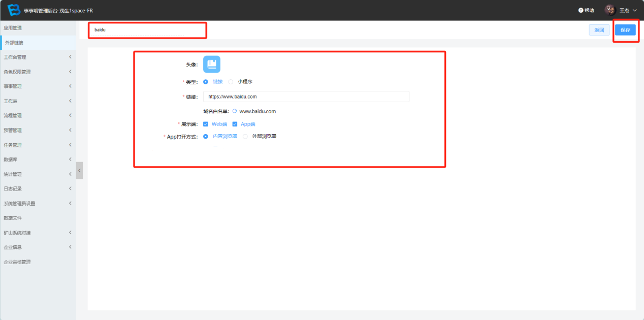Image resolution: width=644 pixels, height=320 pixels.
Task: Expand the 工作表 chevron
Action: [70, 101]
